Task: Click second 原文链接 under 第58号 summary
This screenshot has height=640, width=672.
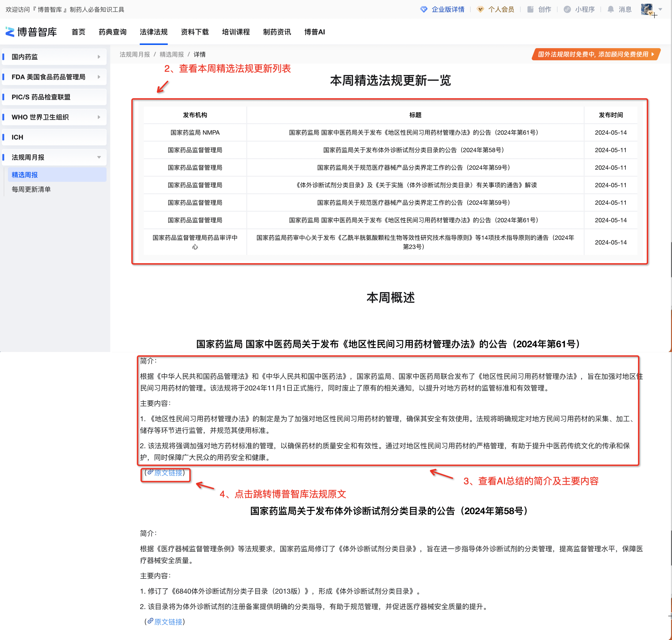Action: point(168,622)
